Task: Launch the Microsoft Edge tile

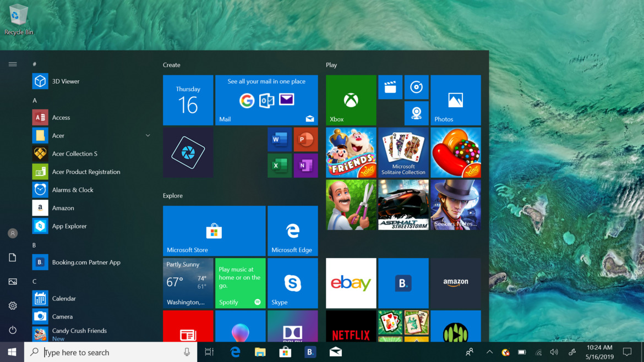Action: (x=292, y=231)
